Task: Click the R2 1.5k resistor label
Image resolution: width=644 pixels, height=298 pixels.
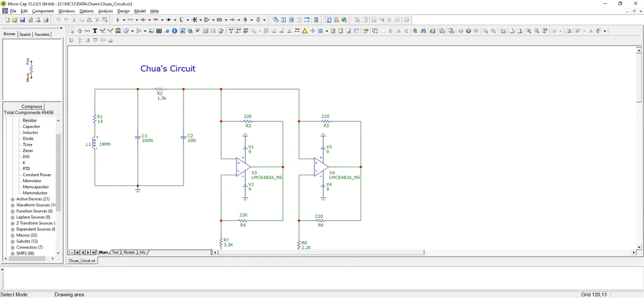Action: pyautogui.click(x=162, y=96)
